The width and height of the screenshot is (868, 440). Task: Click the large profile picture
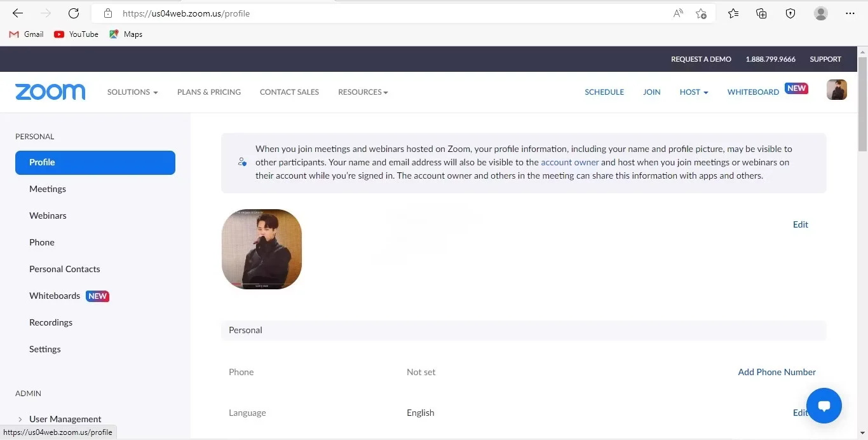pos(262,249)
